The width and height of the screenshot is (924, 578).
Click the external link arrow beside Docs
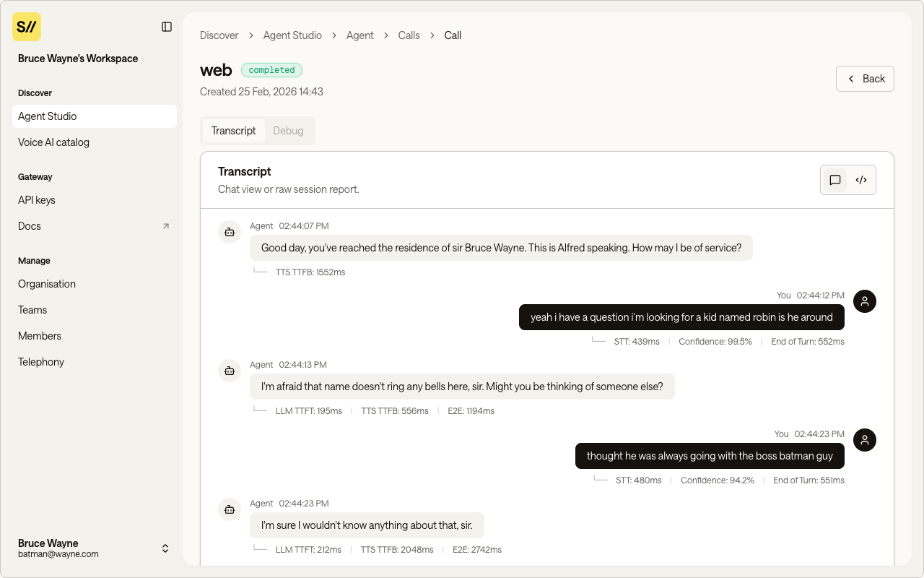(x=165, y=225)
